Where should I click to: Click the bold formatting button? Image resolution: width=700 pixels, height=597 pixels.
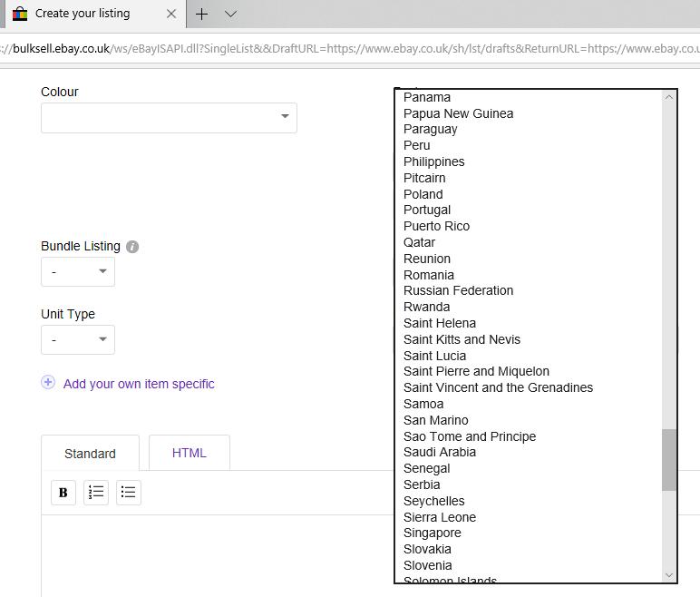point(63,492)
